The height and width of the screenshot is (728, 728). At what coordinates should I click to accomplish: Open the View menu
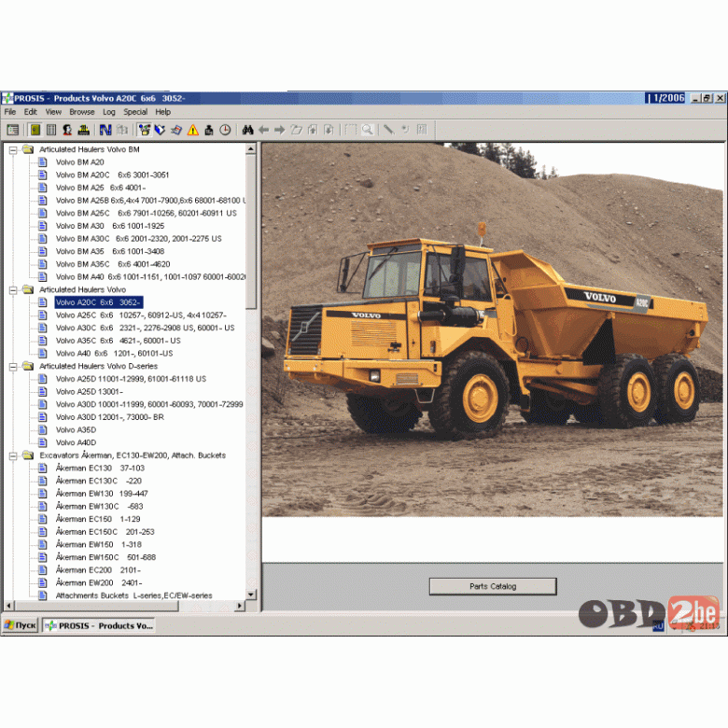pos(53,112)
